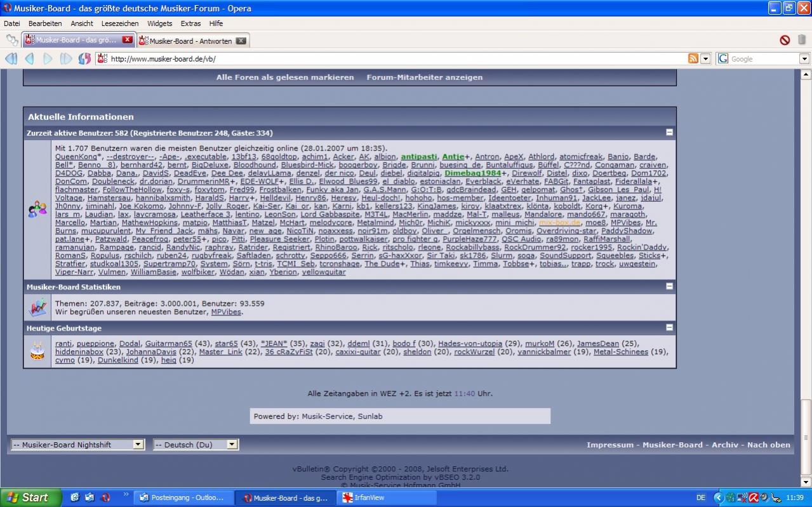Open newest user MPVibes profile link
The width and height of the screenshot is (812, 507).
(226, 312)
